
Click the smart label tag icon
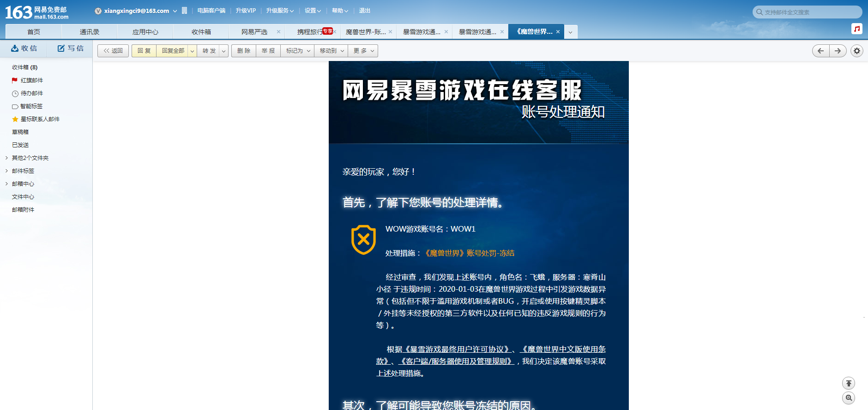click(15, 106)
